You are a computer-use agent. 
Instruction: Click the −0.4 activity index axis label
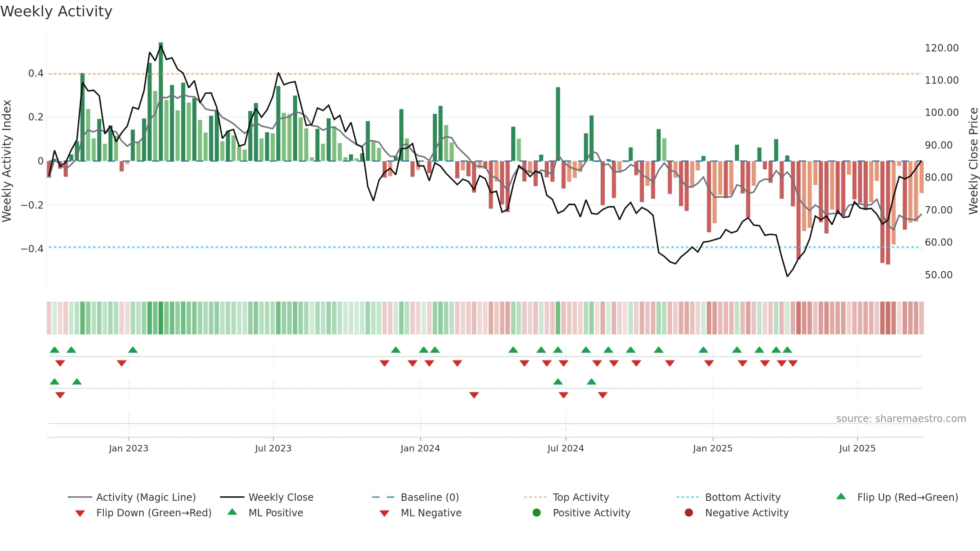click(32, 249)
